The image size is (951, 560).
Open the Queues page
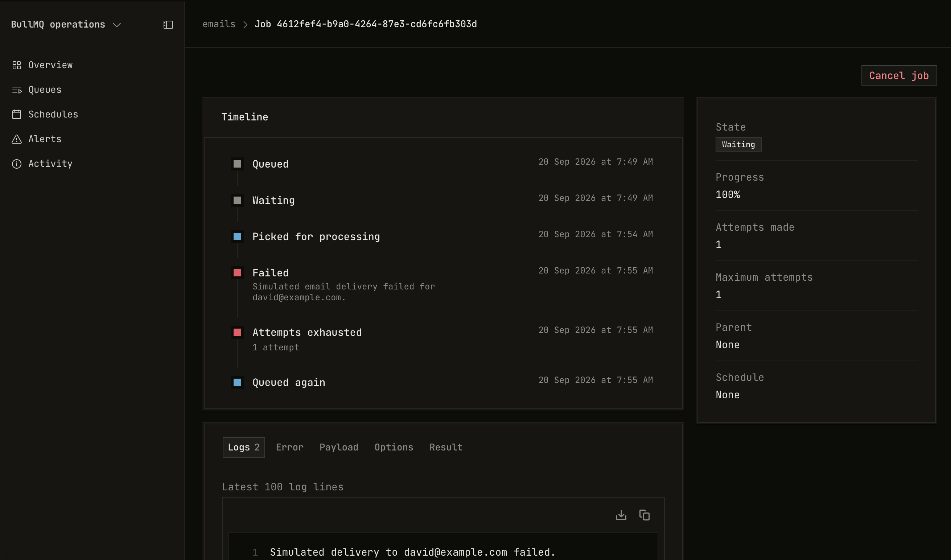(x=45, y=90)
